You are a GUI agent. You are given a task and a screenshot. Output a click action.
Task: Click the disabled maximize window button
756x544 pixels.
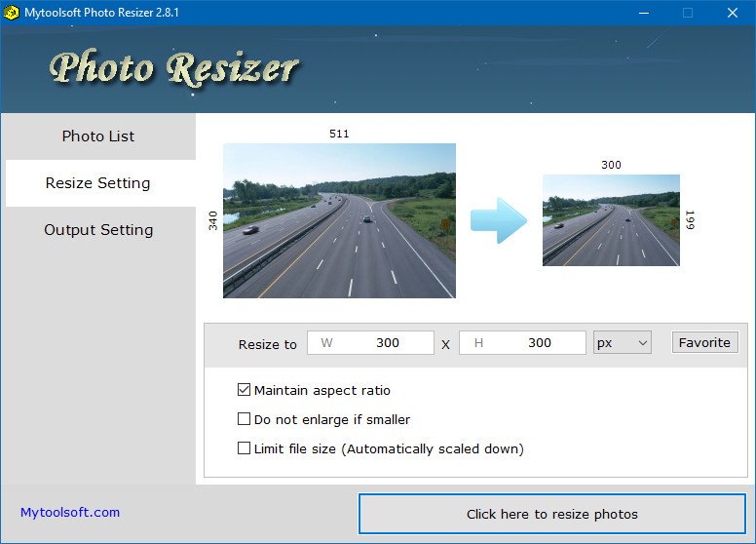688,13
